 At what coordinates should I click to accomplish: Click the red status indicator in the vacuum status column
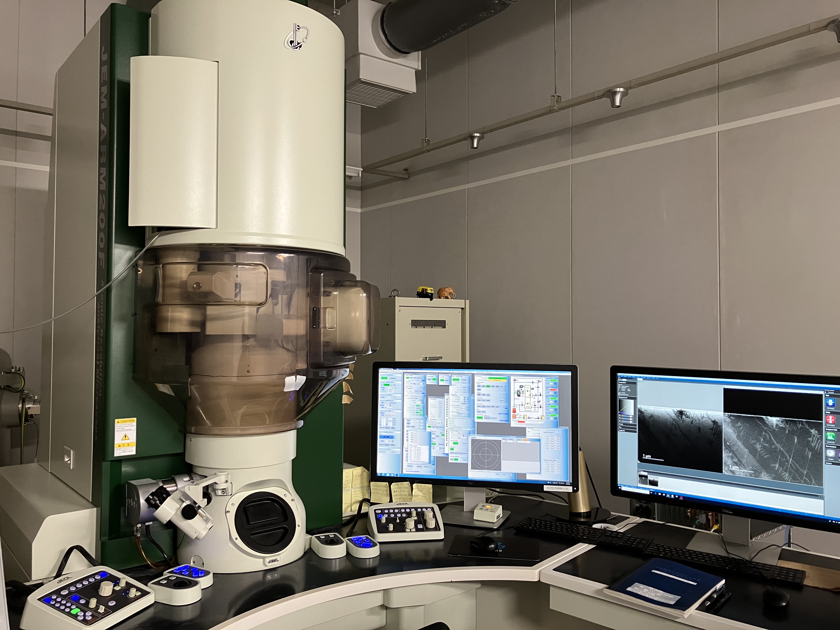coord(553,390)
